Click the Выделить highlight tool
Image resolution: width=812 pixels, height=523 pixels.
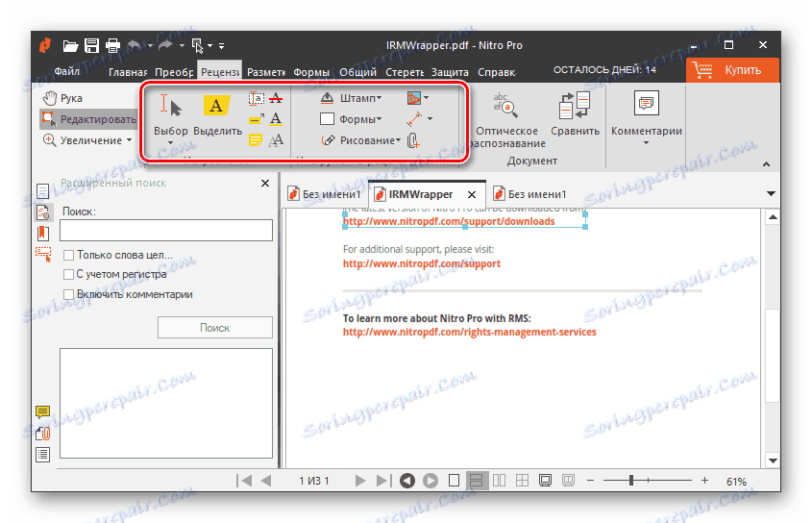point(217,116)
